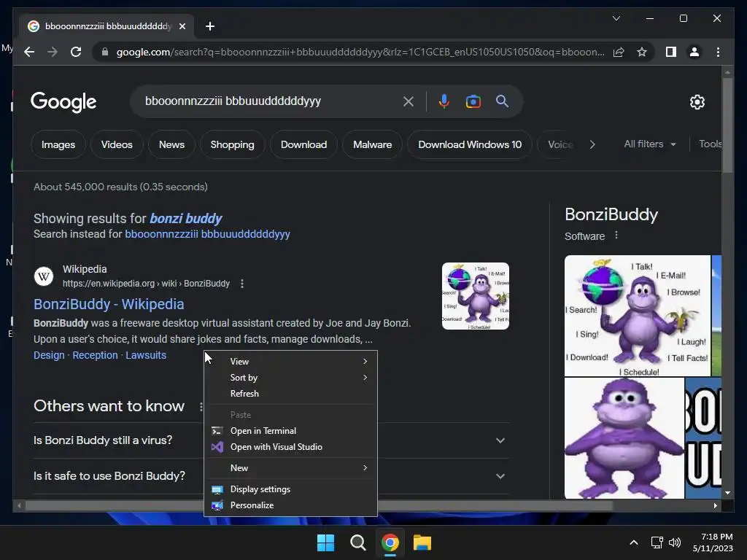Open File Explorer from the taskbar
The width and height of the screenshot is (747, 560).
[x=422, y=542]
